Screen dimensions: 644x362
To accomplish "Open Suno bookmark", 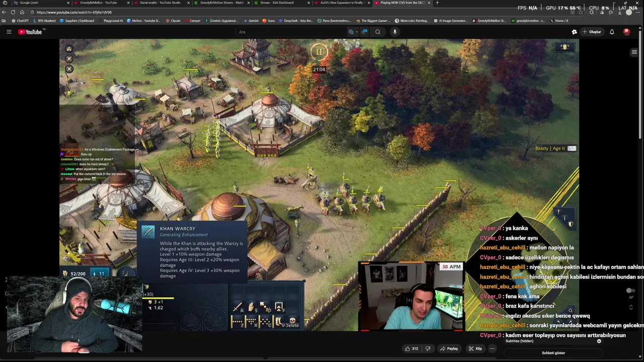I will pos(268,21).
